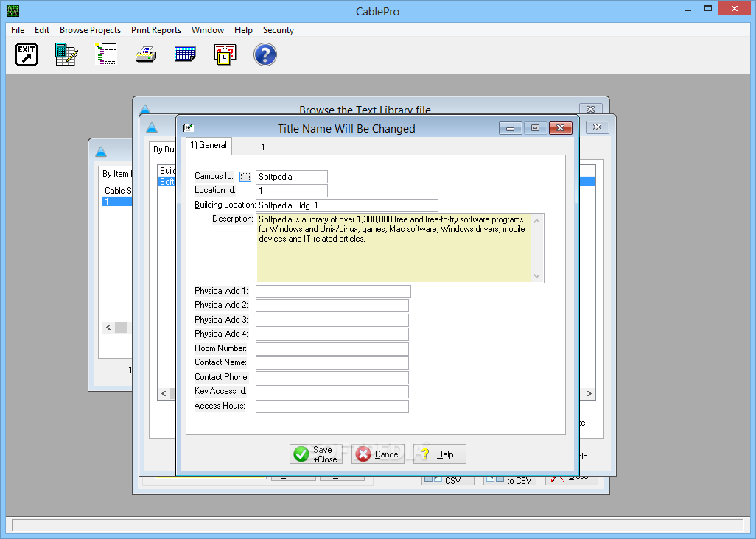
Task: Open the Print Reports menu
Action: point(156,30)
